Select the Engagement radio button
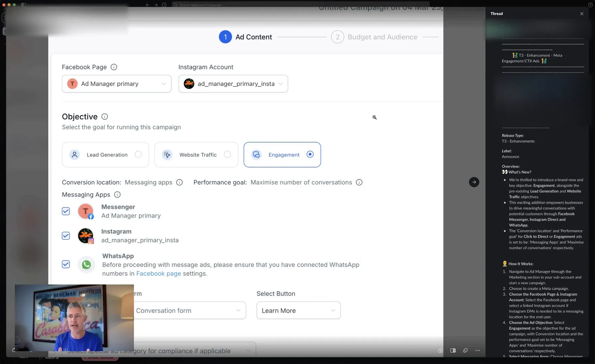The image size is (595, 364). point(310,154)
